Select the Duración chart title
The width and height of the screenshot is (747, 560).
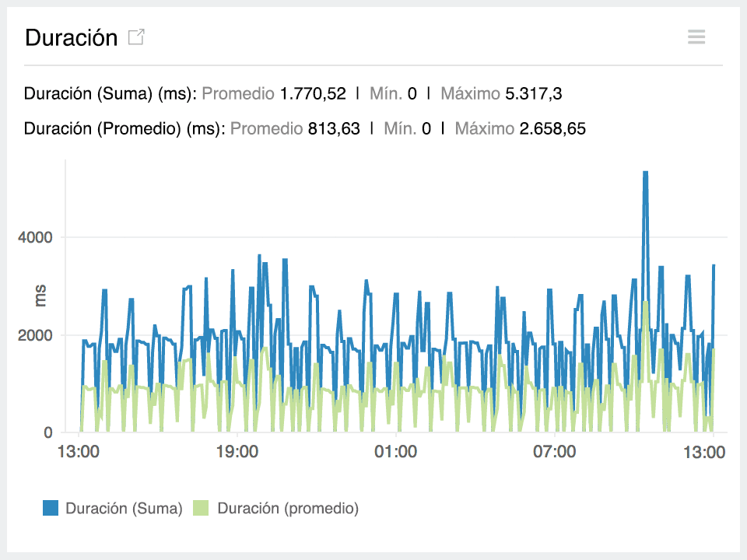pos(70,37)
